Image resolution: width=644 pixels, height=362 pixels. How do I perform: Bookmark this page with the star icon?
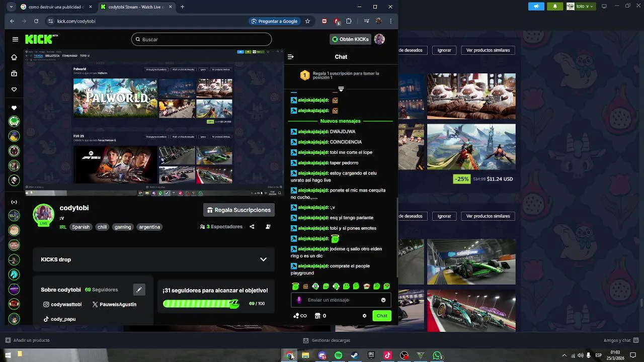click(307, 21)
